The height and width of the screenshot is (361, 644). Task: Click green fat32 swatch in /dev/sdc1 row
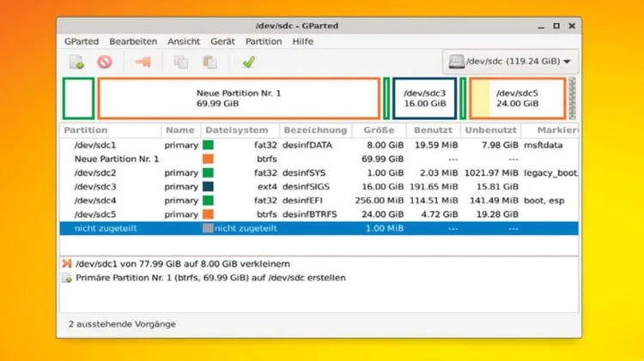click(x=209, y=145)
